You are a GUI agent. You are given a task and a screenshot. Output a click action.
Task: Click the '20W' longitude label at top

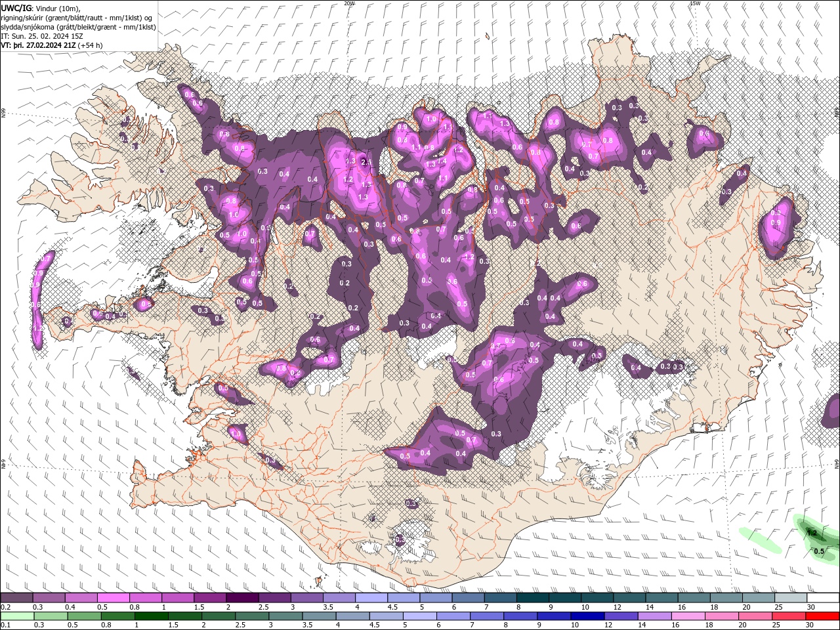[x=349, y=3]
